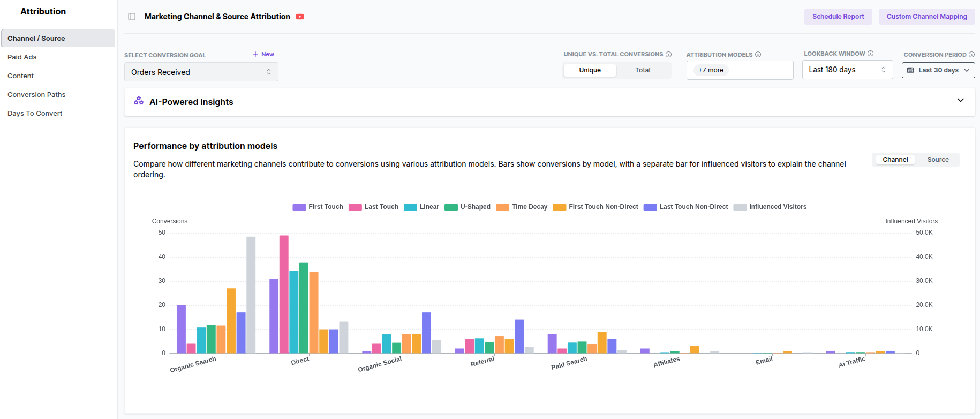
Task: Select Unique conversions toggle
Action: [x=590, y=70]
